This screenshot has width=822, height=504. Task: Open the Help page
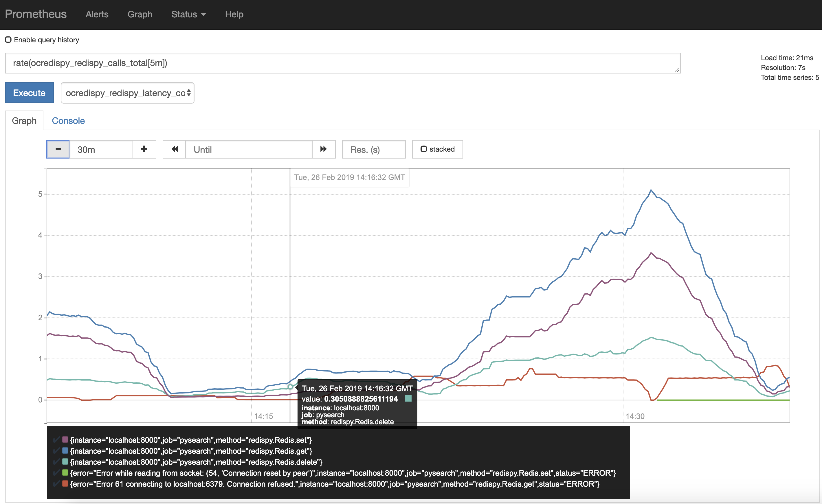[234, 14]
